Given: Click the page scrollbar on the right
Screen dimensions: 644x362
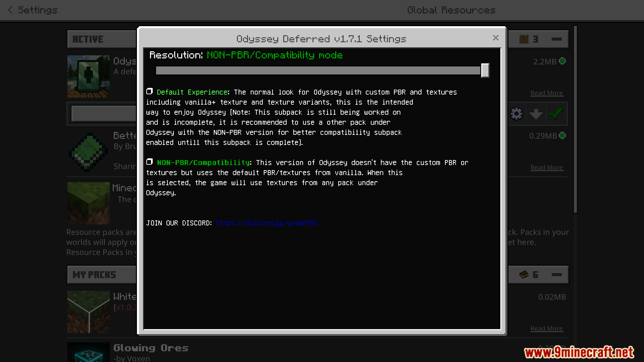Looking at the screenshot, I should (x=575, y=120).
